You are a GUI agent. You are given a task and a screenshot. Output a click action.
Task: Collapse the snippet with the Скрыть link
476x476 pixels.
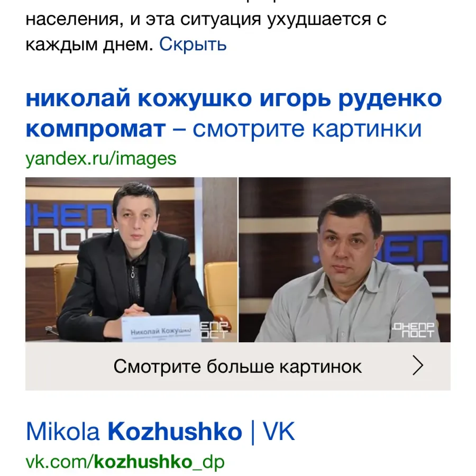pos(193,44)
